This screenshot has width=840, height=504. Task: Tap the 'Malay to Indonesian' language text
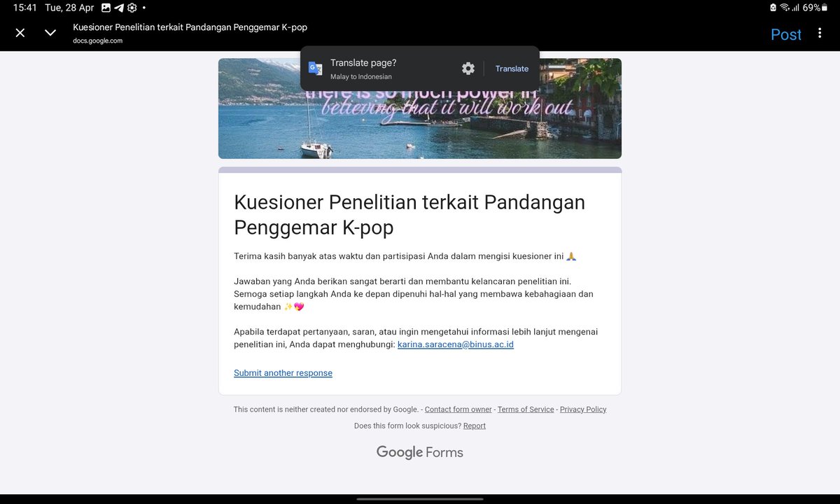(x=361, y=77)
